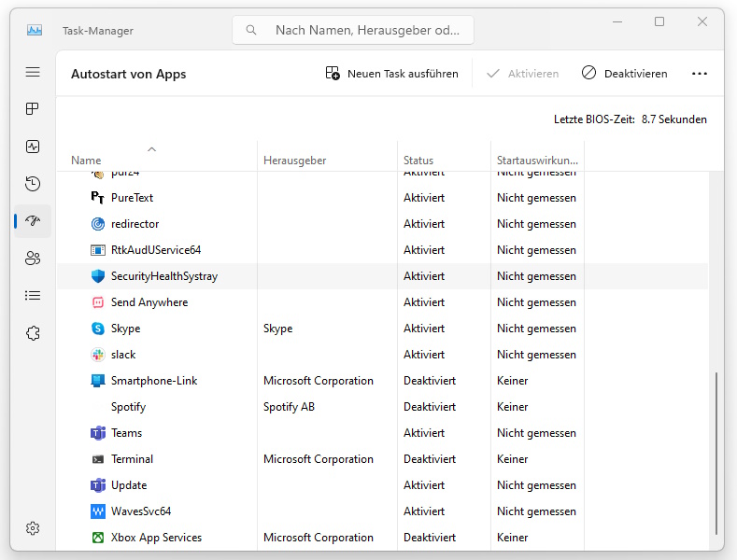
Task: Open the three-dots more options menu
Action: (700, 74)
